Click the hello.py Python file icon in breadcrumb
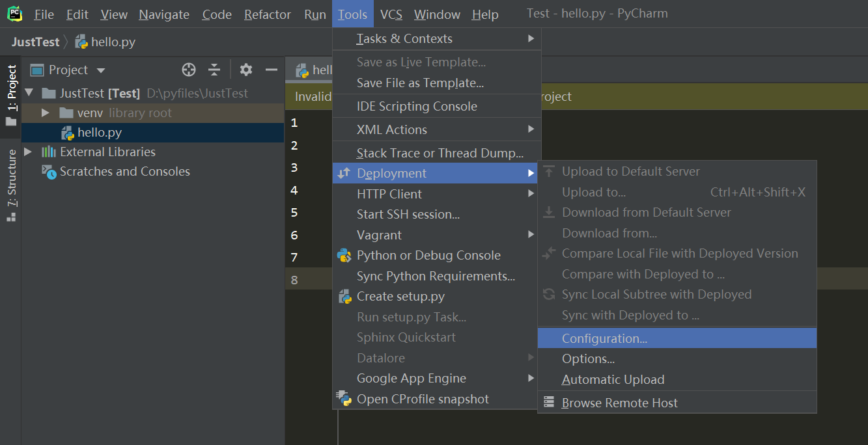This screenshot has height=445, width=868. tap(81, 42)
